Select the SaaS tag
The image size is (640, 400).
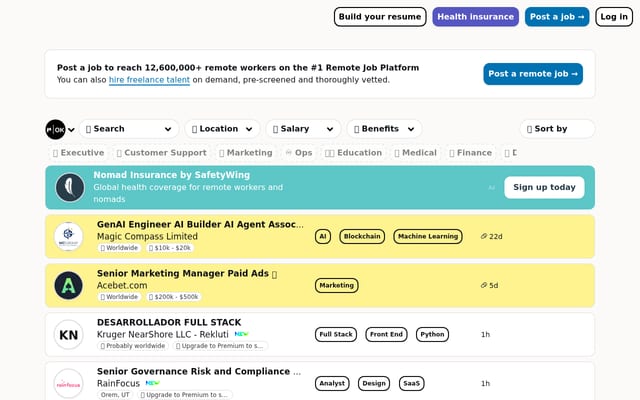411,383
